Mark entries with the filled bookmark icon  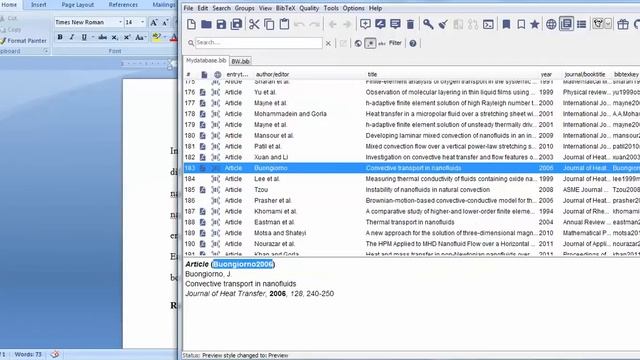click(506, 24)
